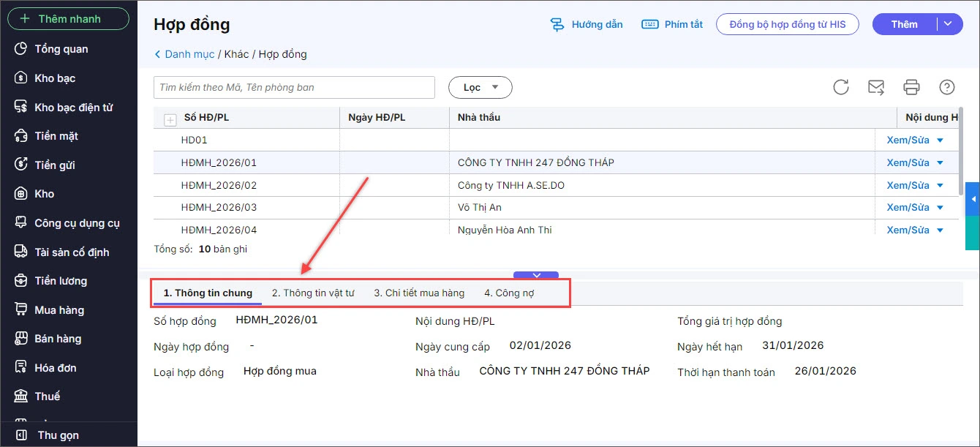Switch to the 2. Thông tin vật tư tab

pyautogui.click(x=313, y=293)
